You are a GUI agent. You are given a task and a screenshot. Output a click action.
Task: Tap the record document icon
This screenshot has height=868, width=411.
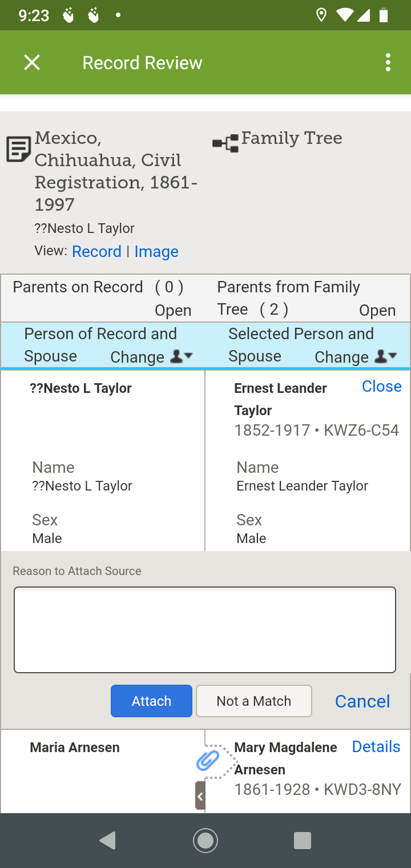[18, 149]
